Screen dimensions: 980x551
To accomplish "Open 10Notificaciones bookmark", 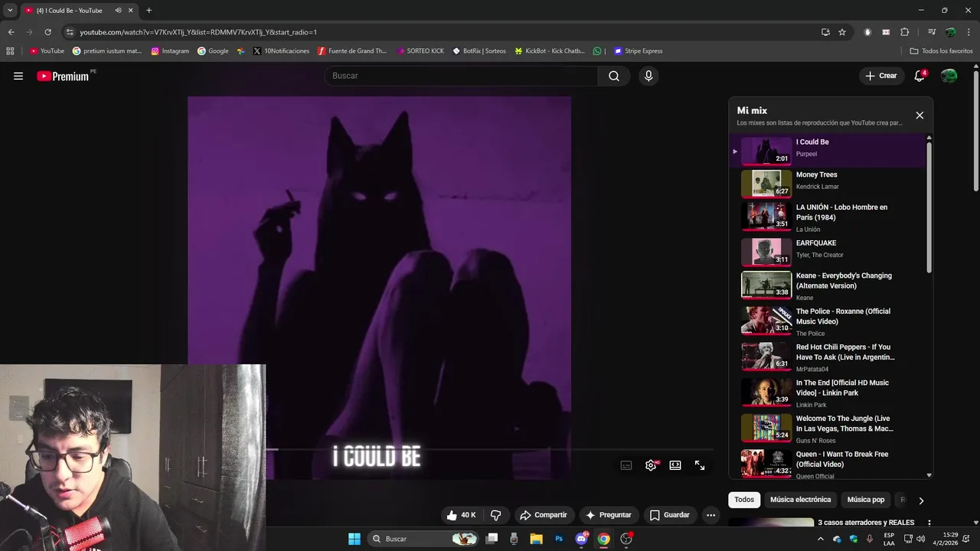I will 281,51.
